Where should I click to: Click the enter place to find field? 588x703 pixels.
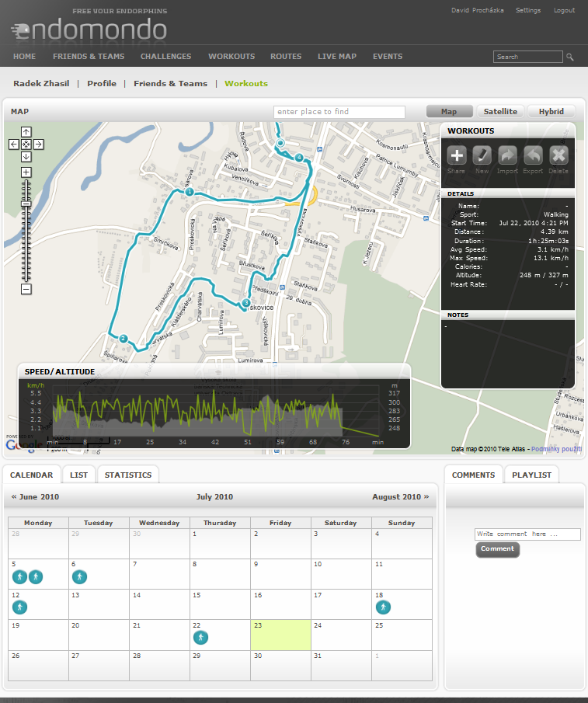tap(339, 112)
